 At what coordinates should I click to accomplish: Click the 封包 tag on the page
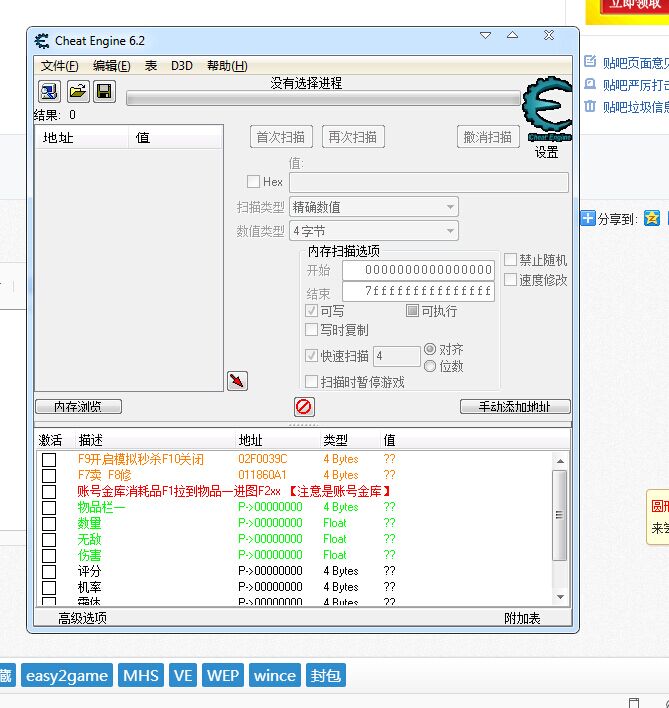(325, 675)
